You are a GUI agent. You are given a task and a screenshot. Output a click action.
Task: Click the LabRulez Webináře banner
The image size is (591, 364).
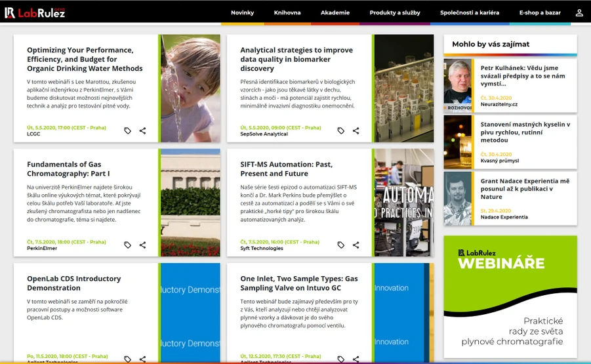510,296
